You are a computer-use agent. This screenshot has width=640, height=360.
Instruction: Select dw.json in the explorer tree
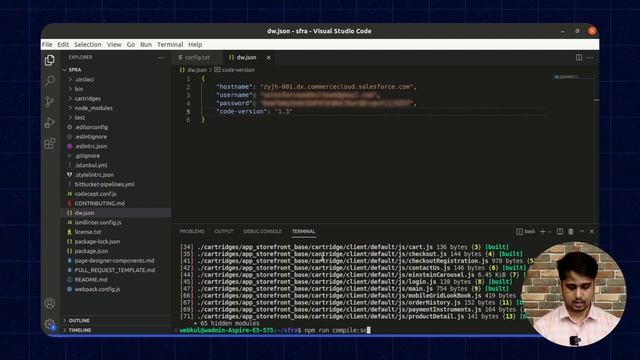116,213
